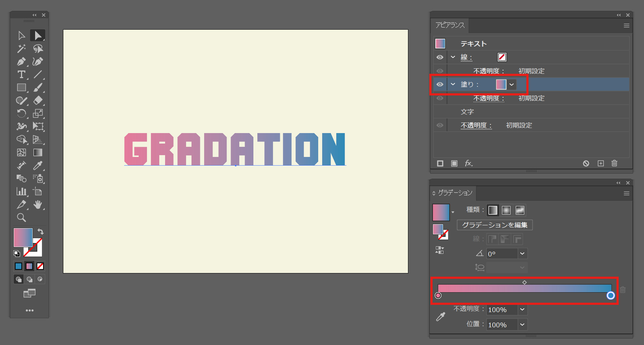Click the Add New Effect fx icon

pyautogui.click(x=468, y=163)
